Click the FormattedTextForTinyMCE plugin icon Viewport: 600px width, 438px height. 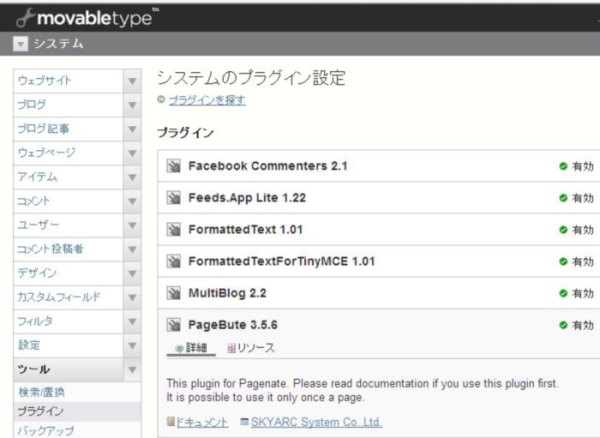(174, 261)
